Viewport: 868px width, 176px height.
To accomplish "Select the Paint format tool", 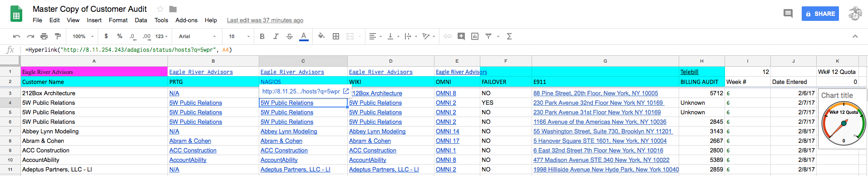I will [x=58, y=36].
